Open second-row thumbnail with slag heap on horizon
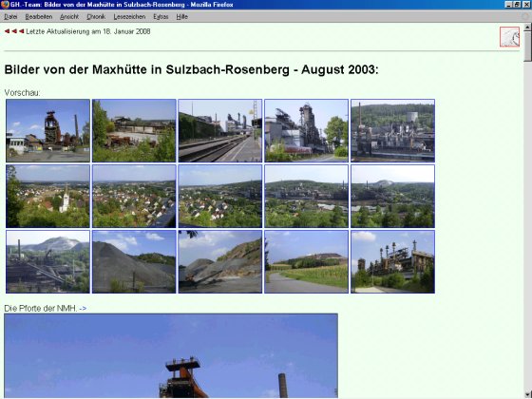This screenshot has height=399, width=532. [392, 196]
